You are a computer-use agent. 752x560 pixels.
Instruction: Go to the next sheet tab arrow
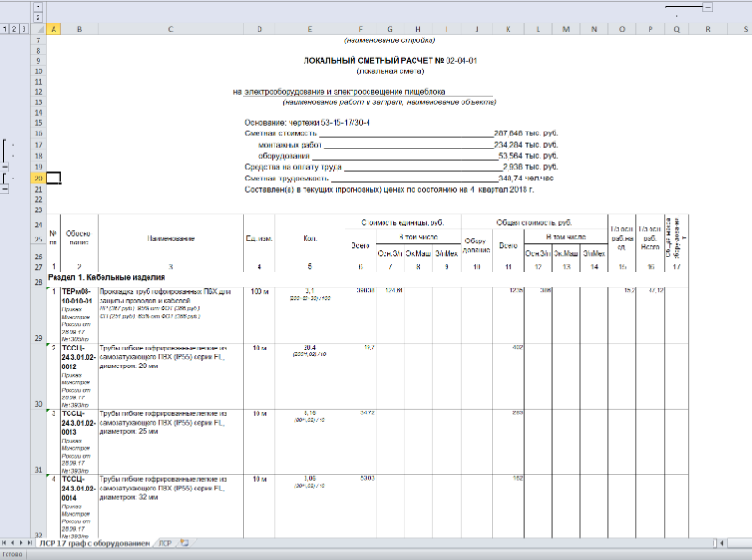coord(21,543)
